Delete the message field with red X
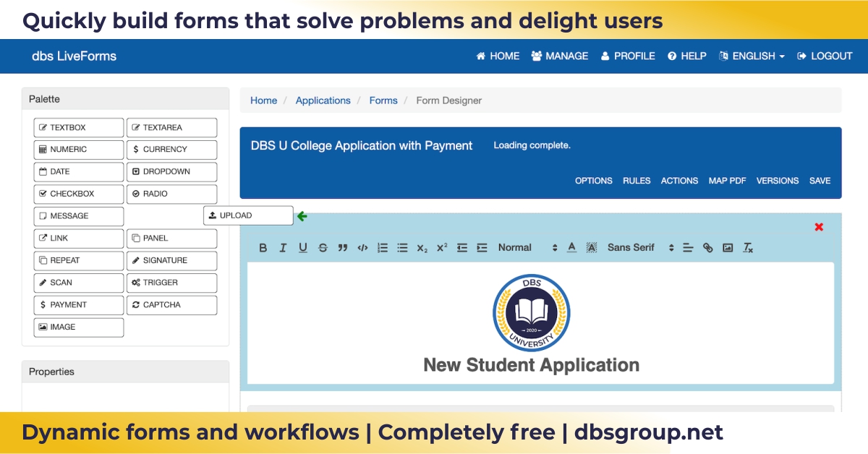The width and height of the screenshot is (868, 454). 819,227
